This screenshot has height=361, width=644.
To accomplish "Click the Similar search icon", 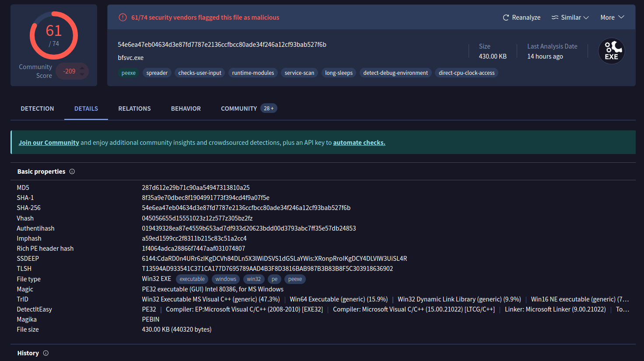I will (555, 18).
